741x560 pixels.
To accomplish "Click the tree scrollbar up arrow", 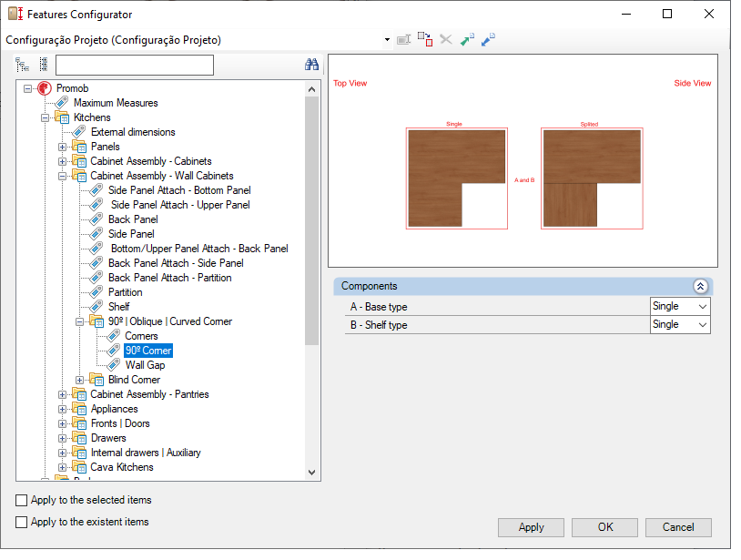I will [311, 89].
